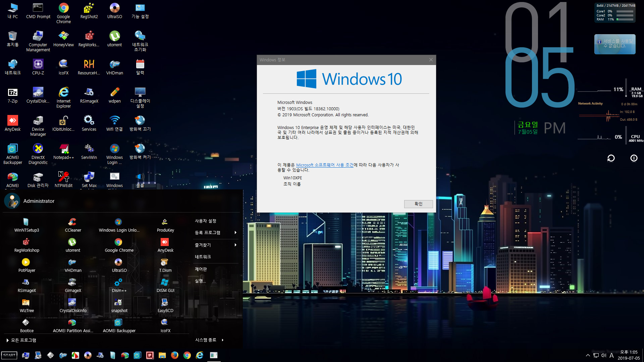644x362 pixels.
Task: Open 네트워크 초기화 desktop shortcut
Action: click(x=140, y=42)
